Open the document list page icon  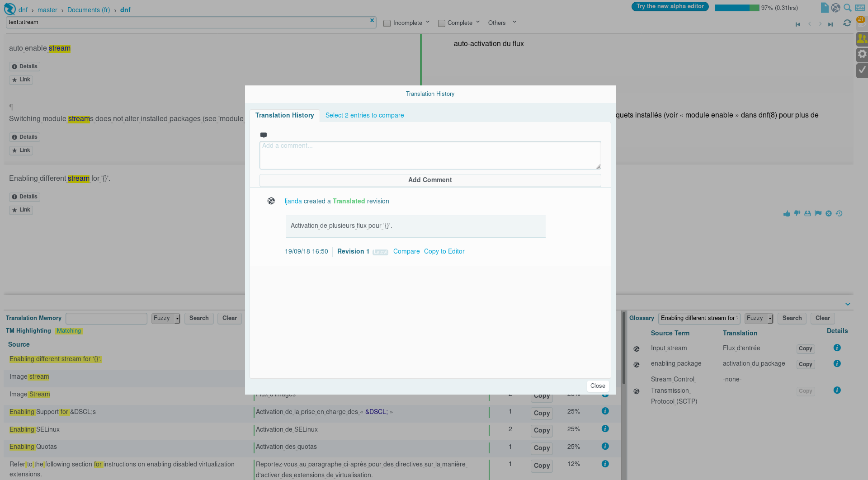click(825, 8)
